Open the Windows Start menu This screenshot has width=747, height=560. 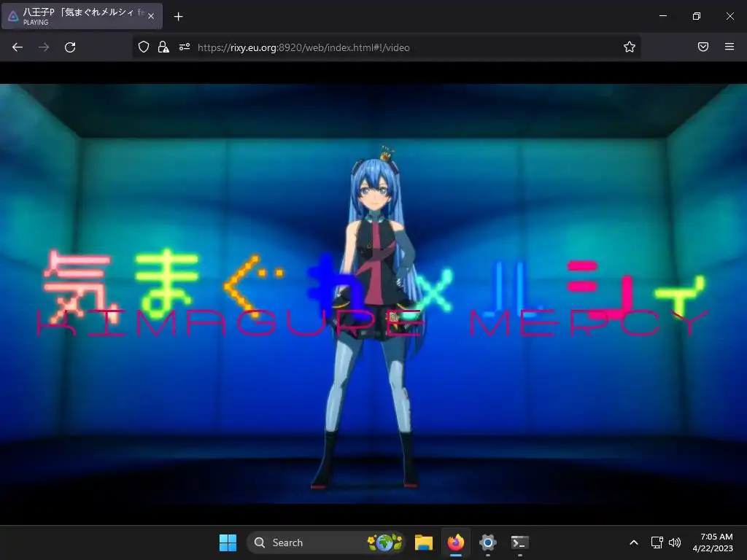click(x=228, y=542)
